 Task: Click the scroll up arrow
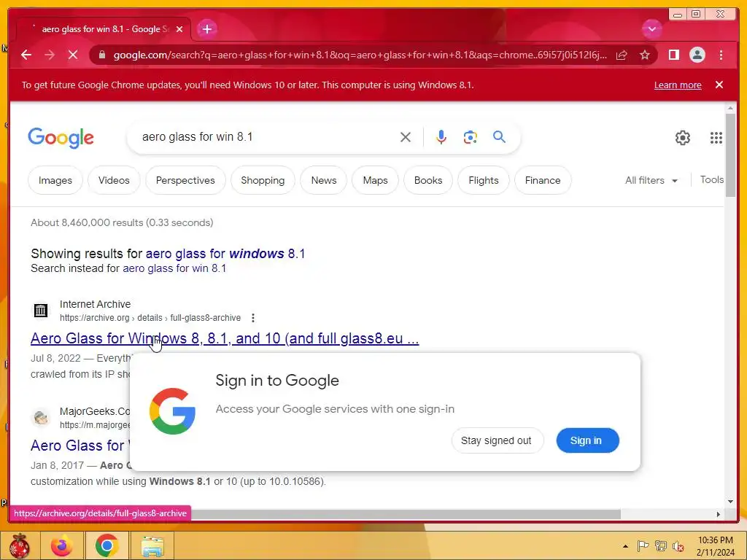tap(730, 109)
